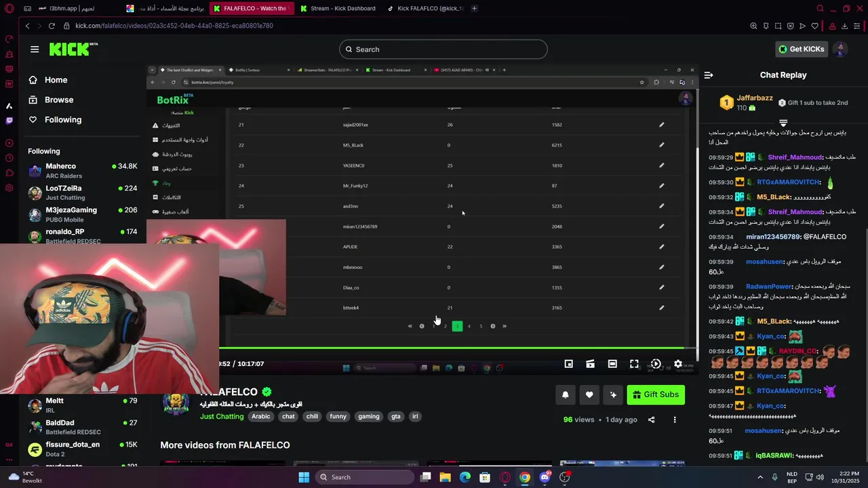The width and height of the screenshot is (868, 488).
Task: Switch video to theater mode
Action: point(612,364)
